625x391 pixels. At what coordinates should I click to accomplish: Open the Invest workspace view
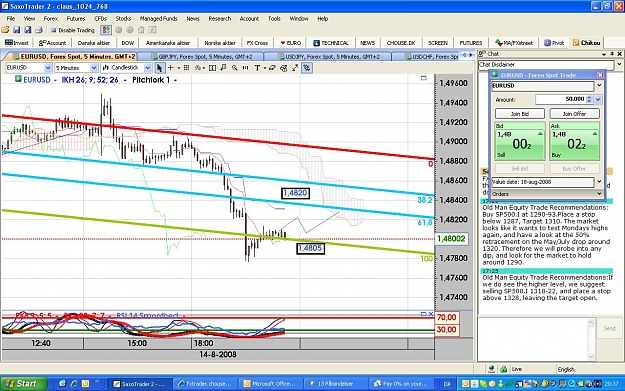17,43
